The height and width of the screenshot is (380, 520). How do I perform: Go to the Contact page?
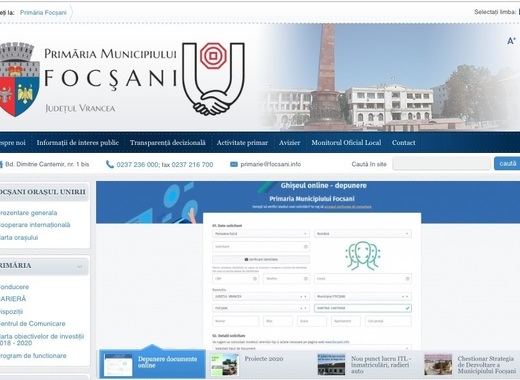[404, 143]
